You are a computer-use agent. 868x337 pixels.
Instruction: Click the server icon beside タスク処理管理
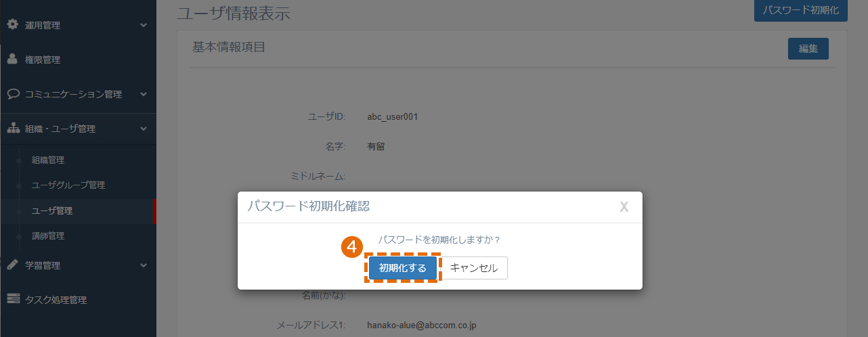[13, 299]
